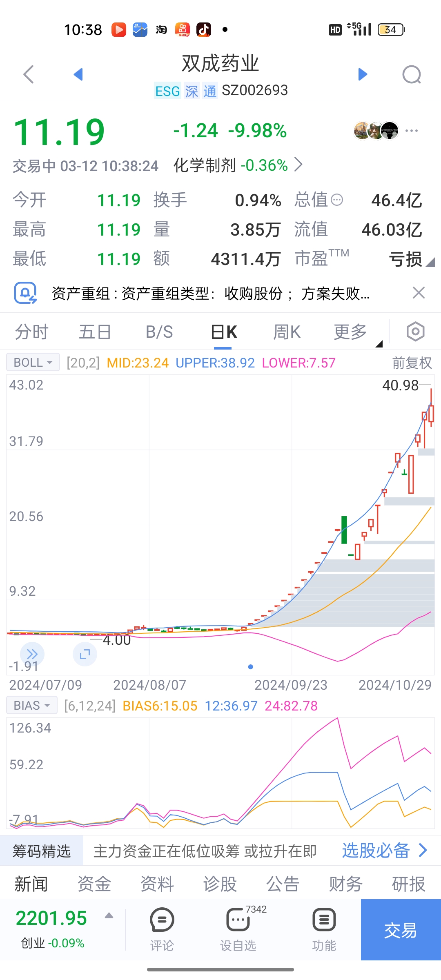Image resolution: width=441 pixels, height=980 pixels.
Task: Select the 诊股 tab
Action: point(220,884)
